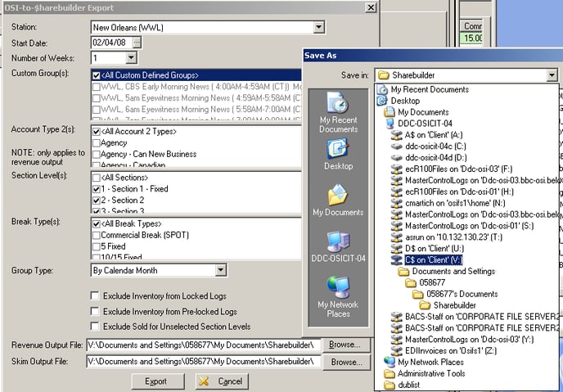Toggle All Sections checkbox
Screen dimensions: 563x392
[x=96, y=178]
